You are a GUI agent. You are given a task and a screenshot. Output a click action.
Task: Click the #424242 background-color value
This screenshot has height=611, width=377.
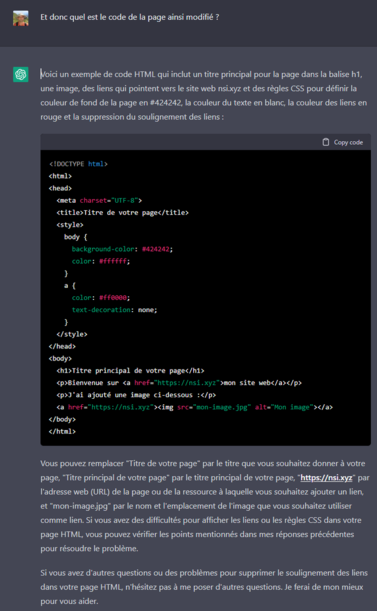[x=156, y=249]
